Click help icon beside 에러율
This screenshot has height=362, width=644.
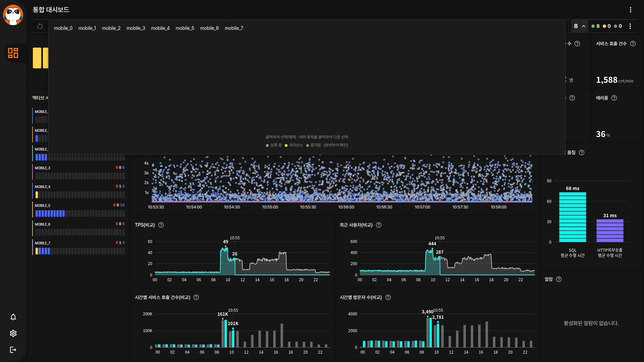pyautogui.click(x=614, y=98)
